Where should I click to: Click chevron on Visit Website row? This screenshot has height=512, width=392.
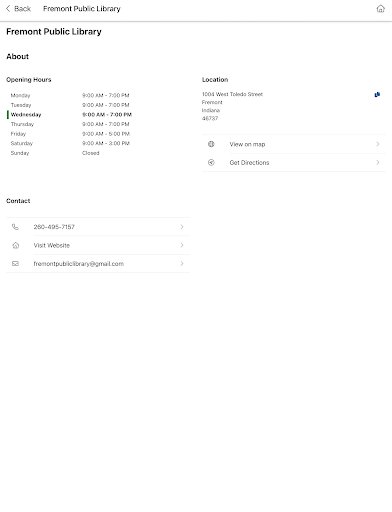point(182,245)
